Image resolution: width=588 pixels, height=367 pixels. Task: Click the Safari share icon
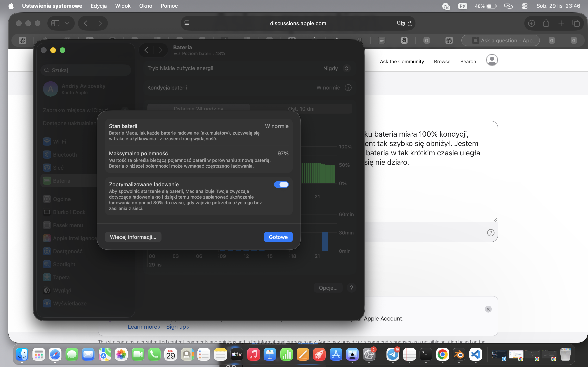[x=546, y=23]
